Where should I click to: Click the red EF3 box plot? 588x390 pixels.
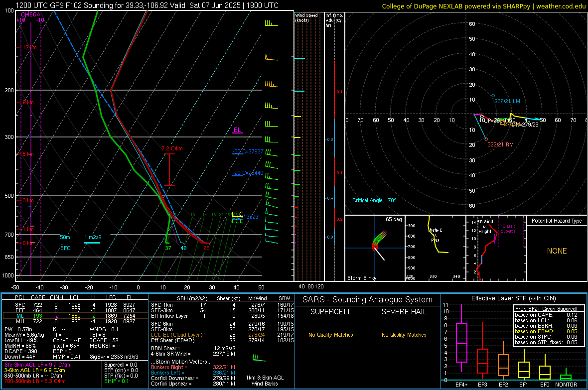[482, 361]
